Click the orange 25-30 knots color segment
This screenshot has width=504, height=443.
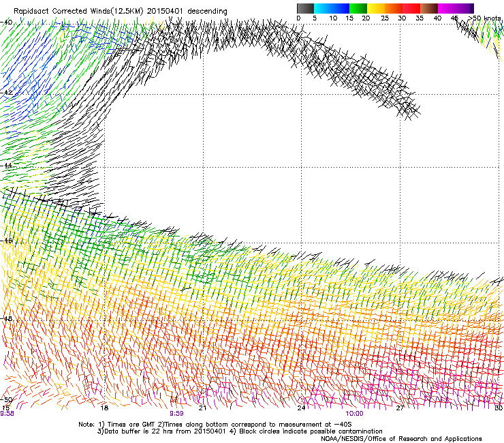394,8
